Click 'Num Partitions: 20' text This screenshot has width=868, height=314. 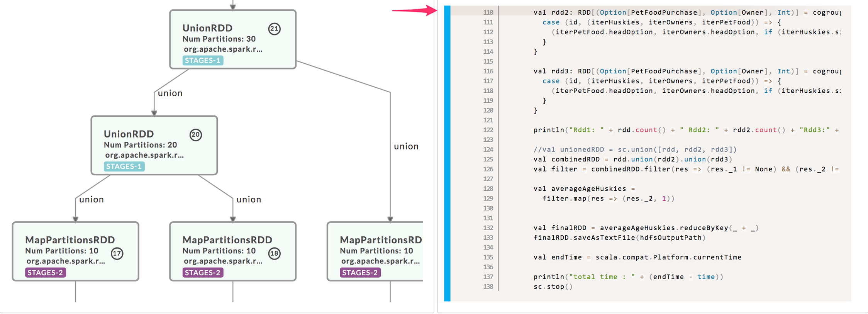pyautogui.click(x=140, y=145)
